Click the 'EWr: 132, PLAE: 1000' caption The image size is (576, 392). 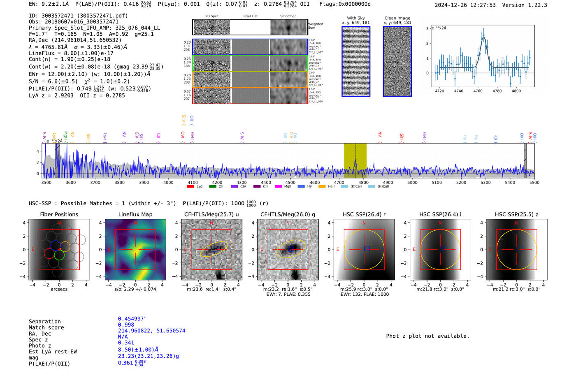pos(365,295)
